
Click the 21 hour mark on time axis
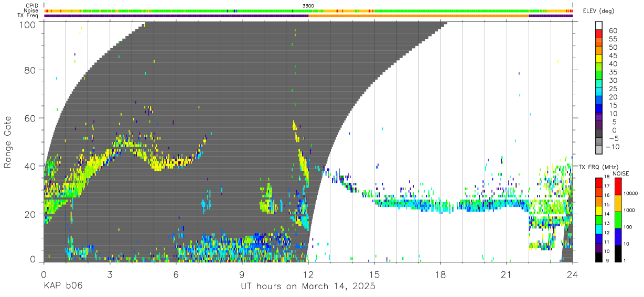(x=507, y=274)
